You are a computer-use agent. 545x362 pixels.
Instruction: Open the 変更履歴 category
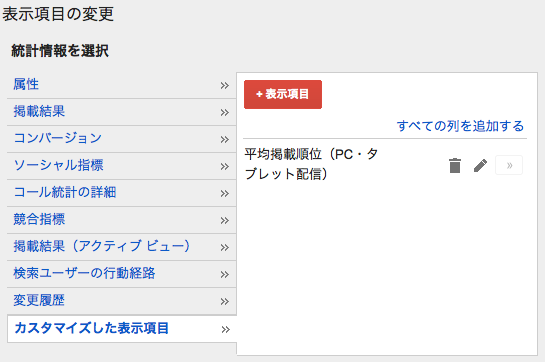coord(122,301)
